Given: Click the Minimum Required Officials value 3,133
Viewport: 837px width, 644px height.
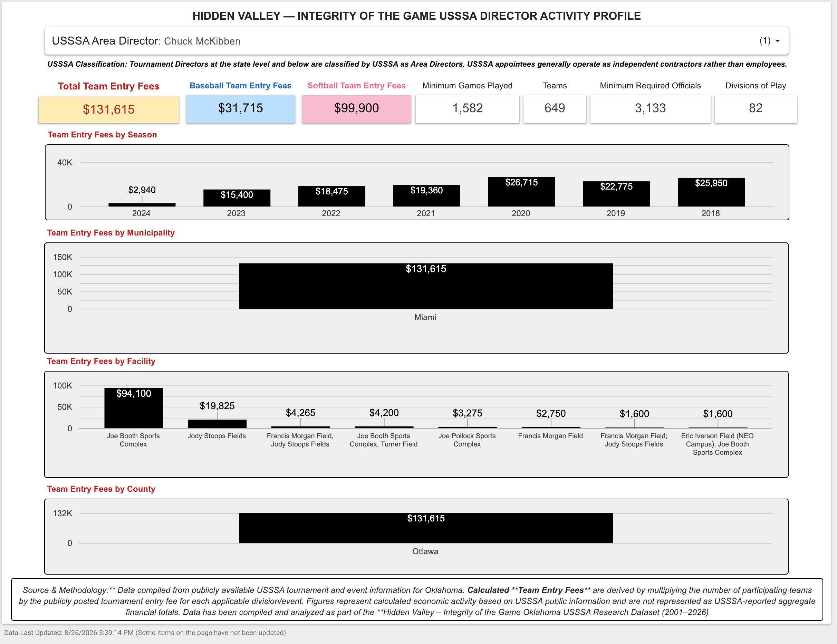Looking at the screenshot, I should click(650, 108).
